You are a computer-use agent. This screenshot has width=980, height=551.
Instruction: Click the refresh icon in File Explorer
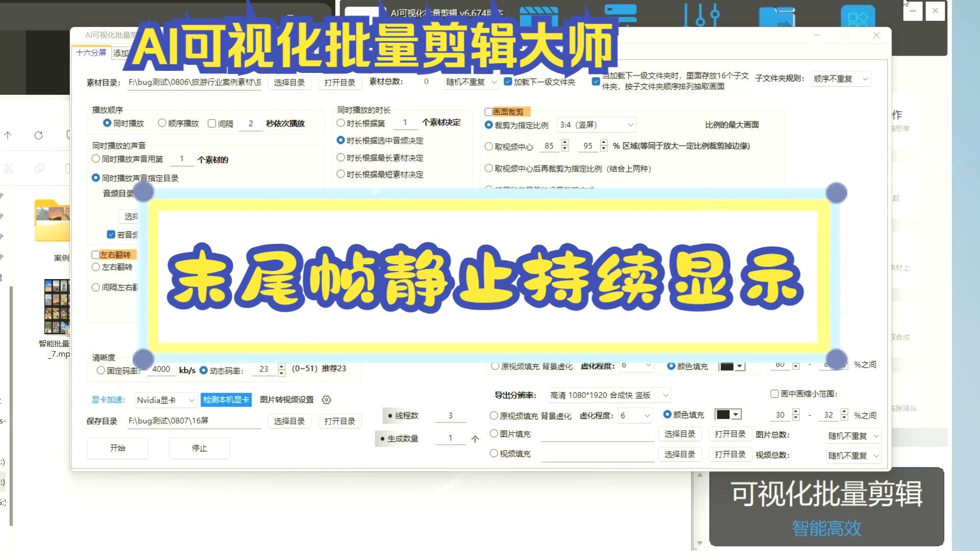[x=38, y=136]
